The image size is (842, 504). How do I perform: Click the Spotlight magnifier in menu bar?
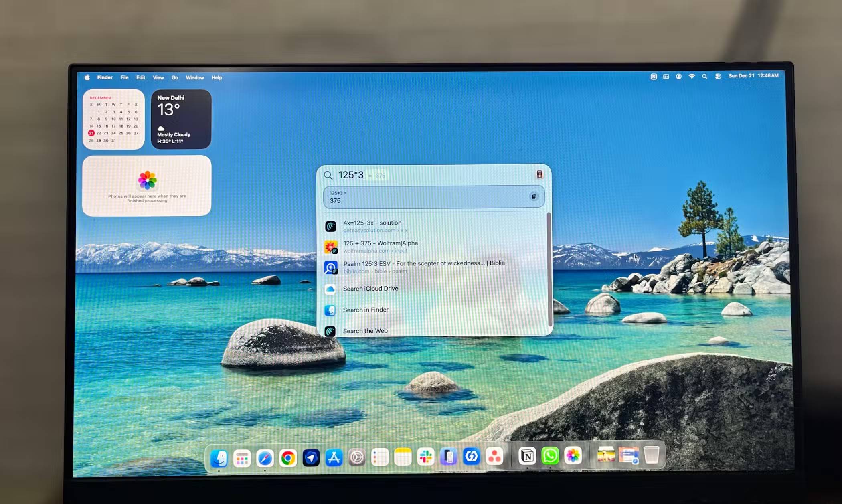coord(704,76)
